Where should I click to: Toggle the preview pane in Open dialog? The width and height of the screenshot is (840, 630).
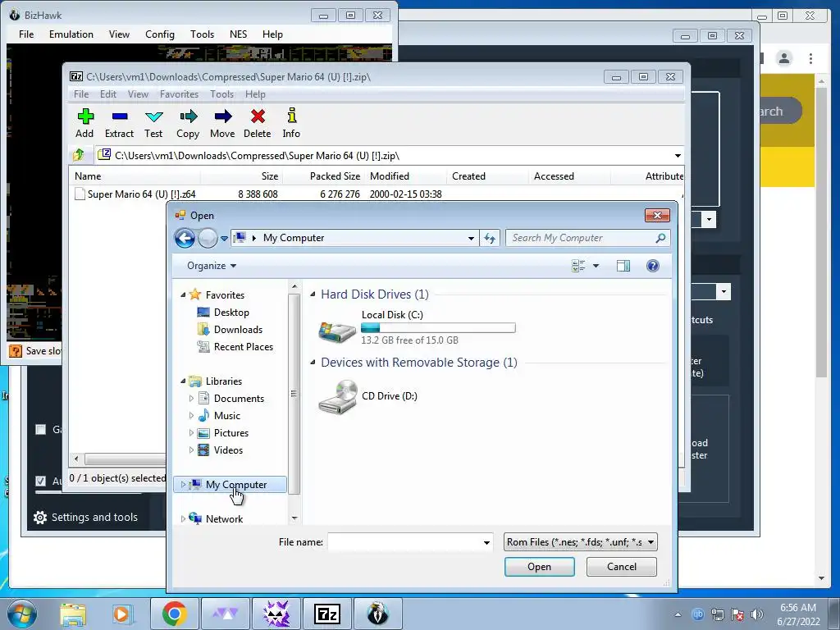tap(623, 266)
